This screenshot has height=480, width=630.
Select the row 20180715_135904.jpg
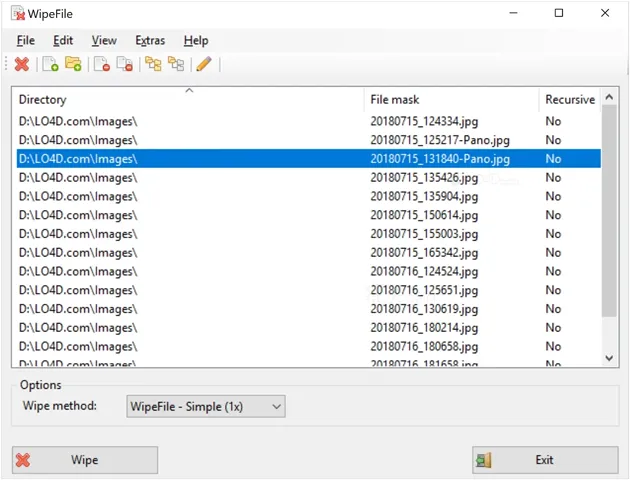click(309, 196)
